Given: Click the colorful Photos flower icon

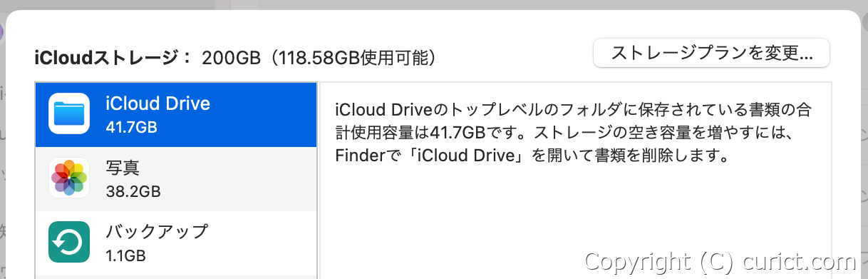Looking at the screenshot, I should pyautogui.click(x=69, y=178).
